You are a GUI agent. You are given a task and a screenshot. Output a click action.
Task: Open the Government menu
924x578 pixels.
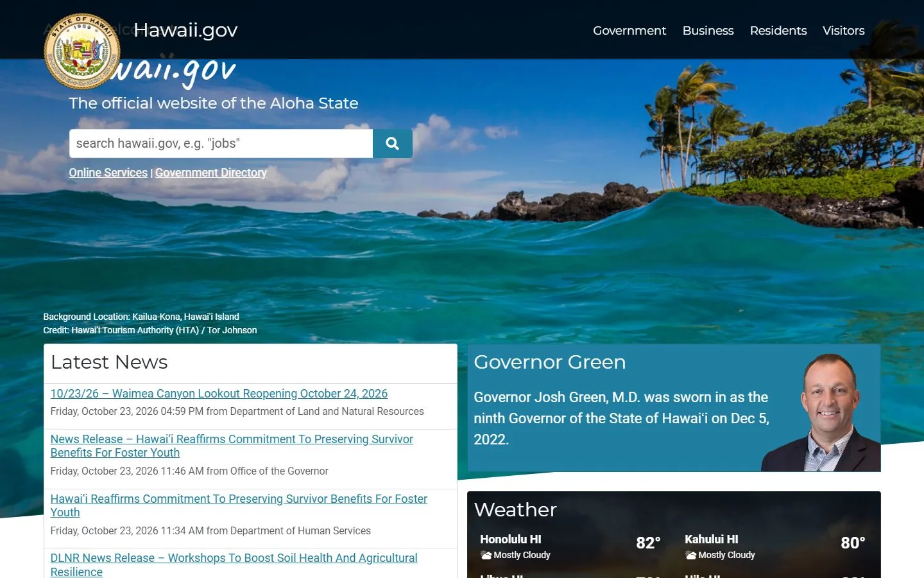629,30
